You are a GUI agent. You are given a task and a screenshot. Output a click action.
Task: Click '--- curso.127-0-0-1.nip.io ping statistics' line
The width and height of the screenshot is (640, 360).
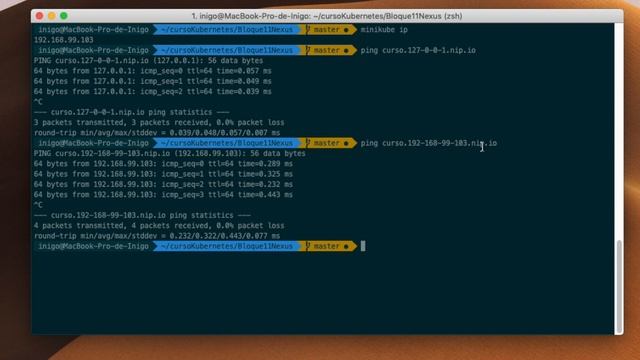click(x=131, y=112)
